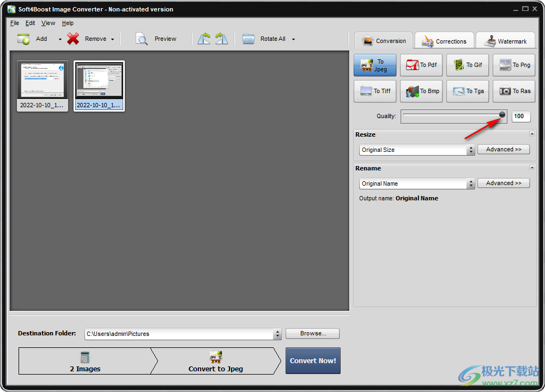545x392 pixels.
Task: Click Advanced button in Rename section
Action: tap(503, 183)
